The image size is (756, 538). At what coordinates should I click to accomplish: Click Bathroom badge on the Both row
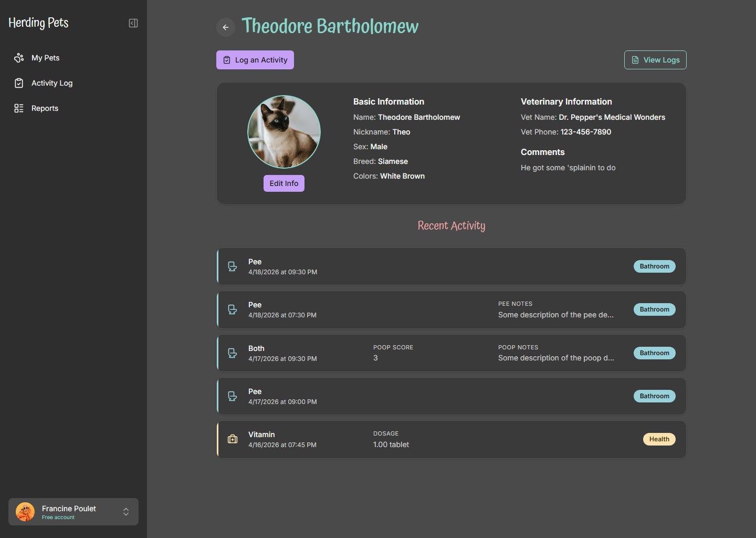(655, 353)
